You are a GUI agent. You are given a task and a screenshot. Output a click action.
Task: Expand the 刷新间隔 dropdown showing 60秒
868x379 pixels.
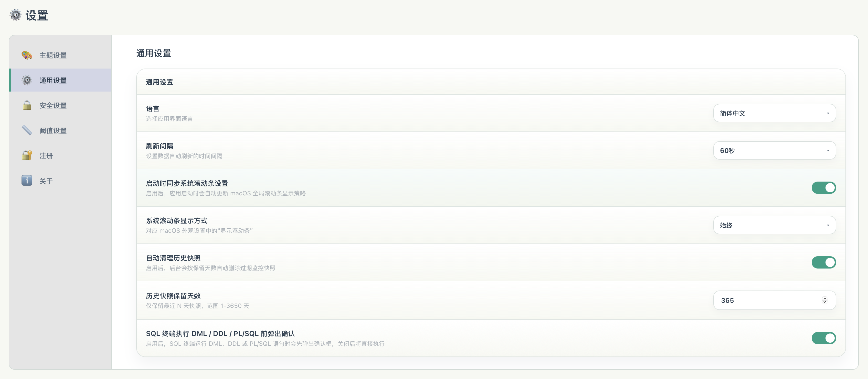pos(774,150)
